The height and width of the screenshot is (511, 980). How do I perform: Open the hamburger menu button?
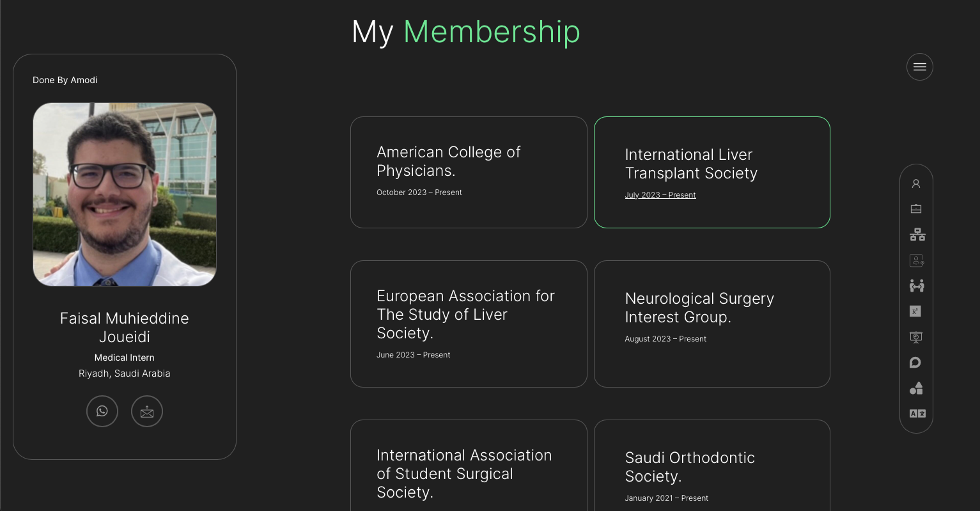click(x=919, y=67)
